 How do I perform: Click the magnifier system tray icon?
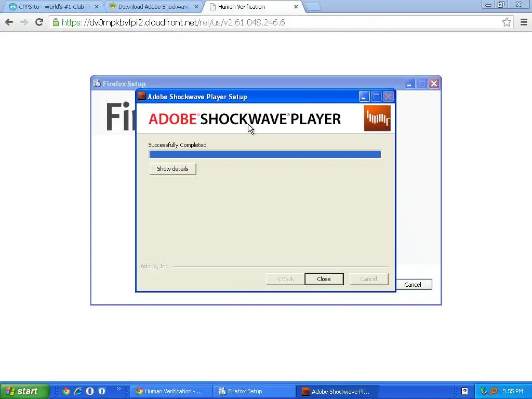click(494, 391)
